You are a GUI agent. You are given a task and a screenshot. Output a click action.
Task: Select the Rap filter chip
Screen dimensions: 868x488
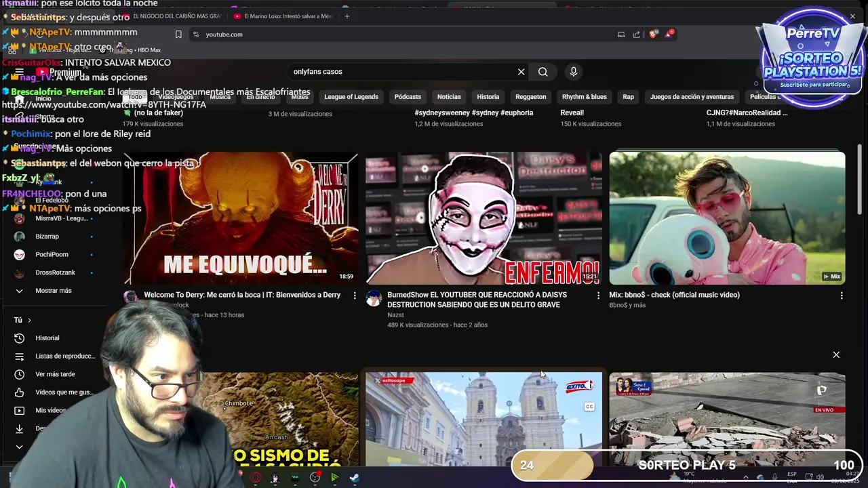(x=629, y=97)
